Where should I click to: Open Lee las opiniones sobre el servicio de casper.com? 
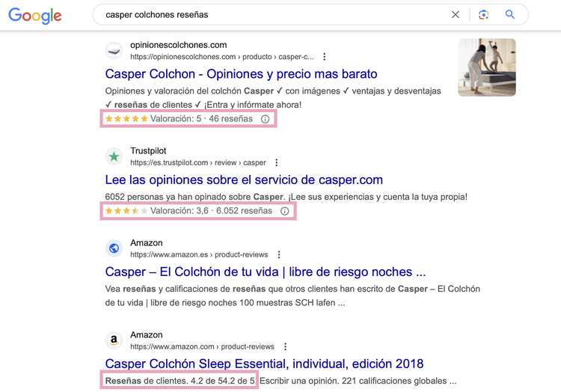(x=244, y=180)
